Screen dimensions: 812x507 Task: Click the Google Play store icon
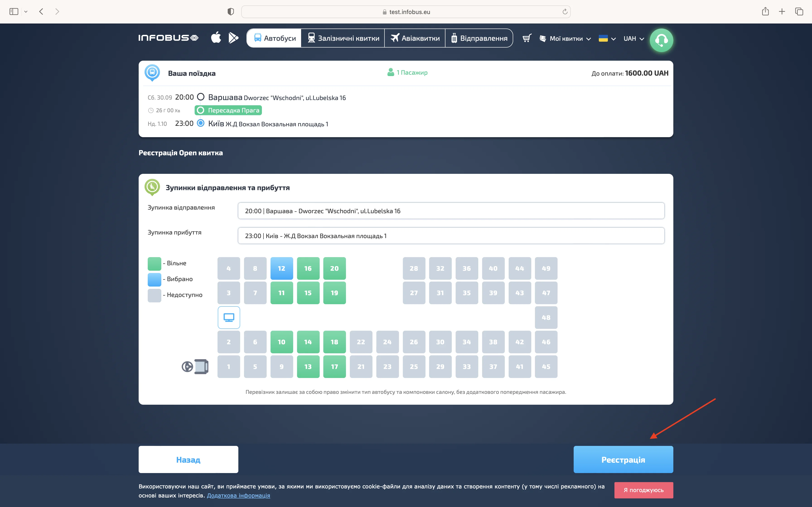tap(233, 38)
